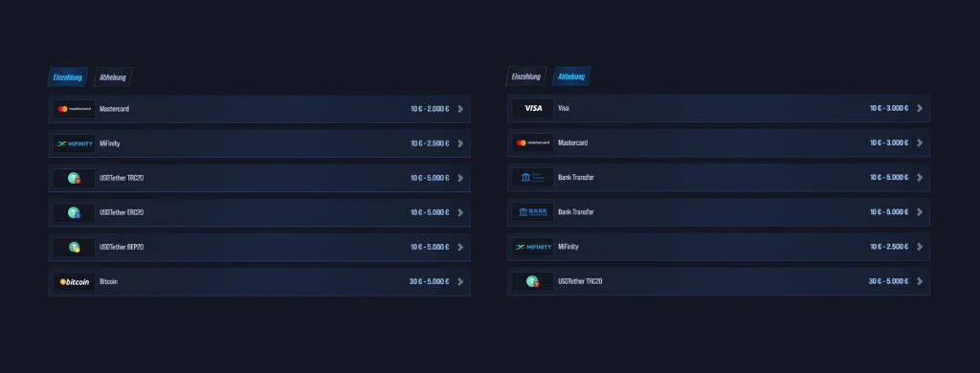Screen dimensions: 980x373
Task: Click MiFinity logo in the list with Bitcoin
Action: [x=75, y=143]
